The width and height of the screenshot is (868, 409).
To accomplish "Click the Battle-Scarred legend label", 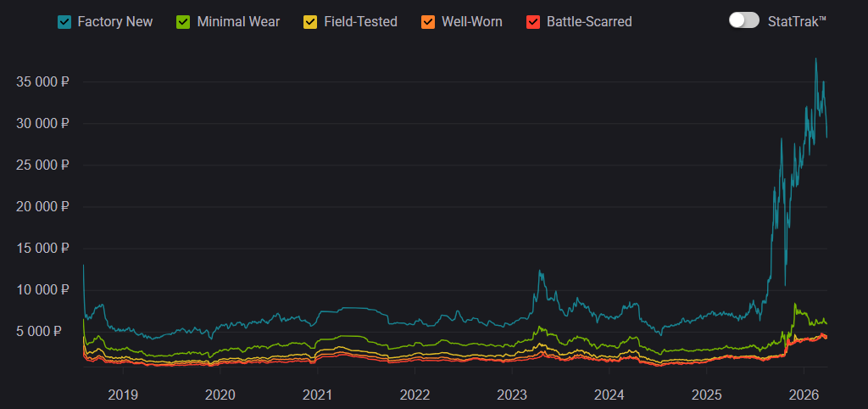I will pyautogui.click(x=589, y=21).
